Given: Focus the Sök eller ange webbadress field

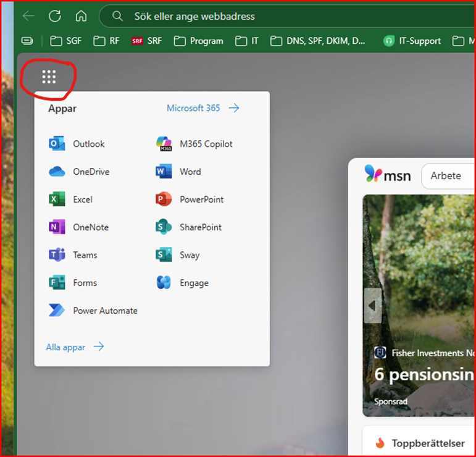Looking at the screenshot, I should (x=287, y=16).
